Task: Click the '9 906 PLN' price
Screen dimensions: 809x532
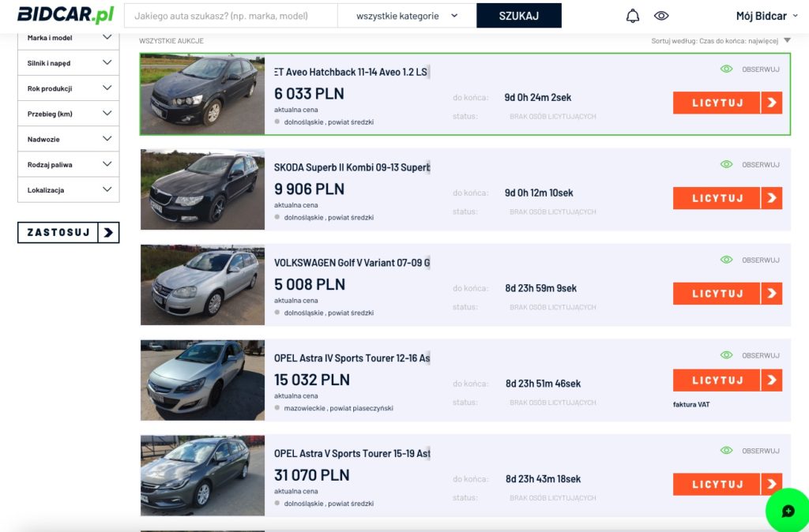Action: point(309,189)
